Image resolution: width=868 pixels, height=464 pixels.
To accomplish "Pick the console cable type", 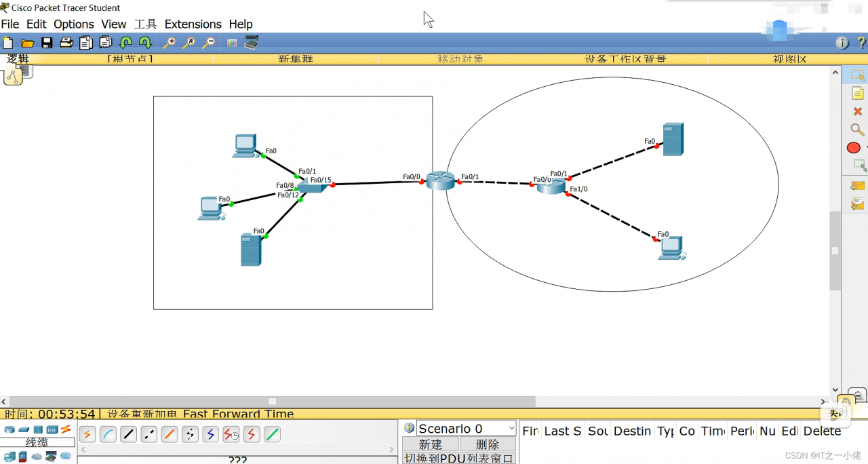I will click(x=108, y=435).
